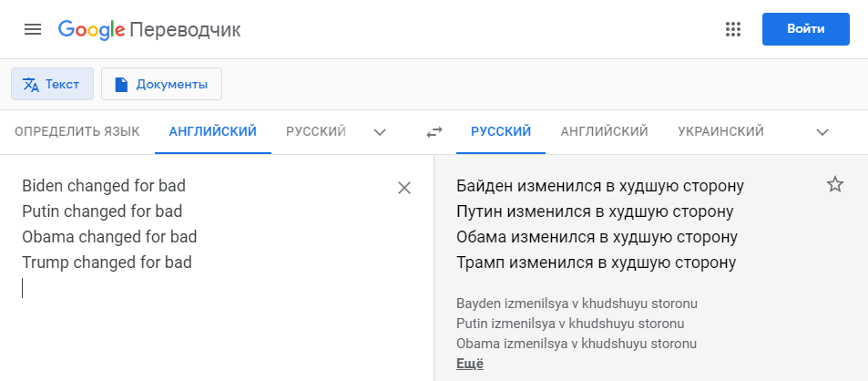Show more transliteration via Ещё

[470, 364]
